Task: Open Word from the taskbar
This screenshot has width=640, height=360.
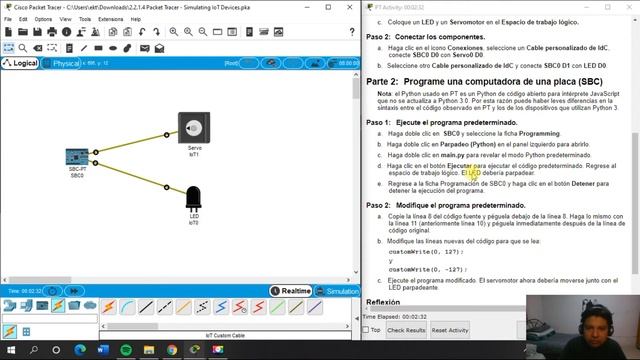Action: 103,350
